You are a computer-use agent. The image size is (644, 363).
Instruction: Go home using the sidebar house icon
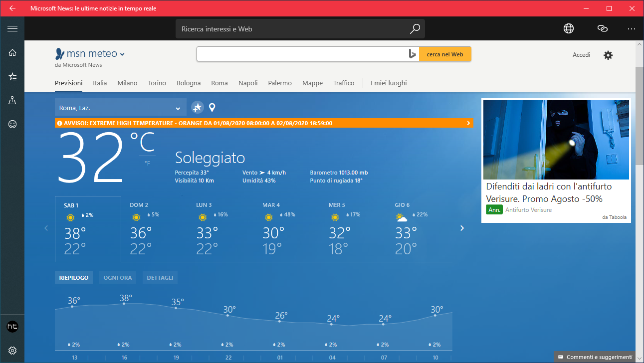click(12, 52)
